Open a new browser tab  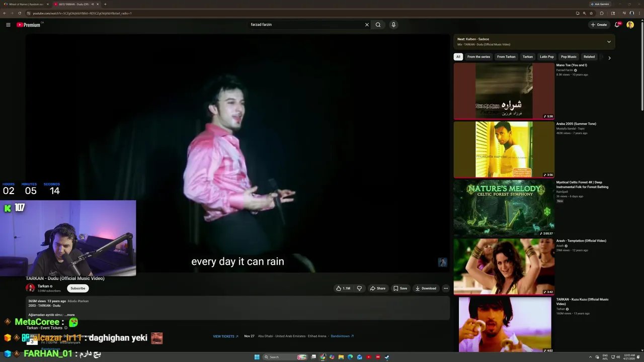coord(105,4)
